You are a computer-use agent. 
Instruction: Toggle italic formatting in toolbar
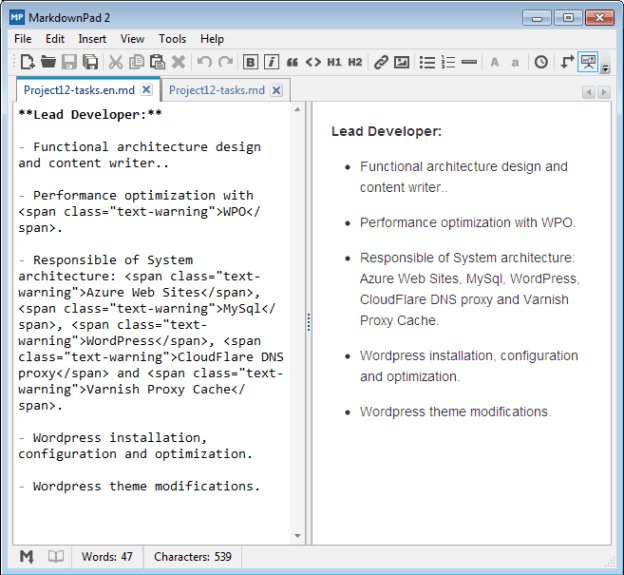pyautogui.click(x=270, y=62)
